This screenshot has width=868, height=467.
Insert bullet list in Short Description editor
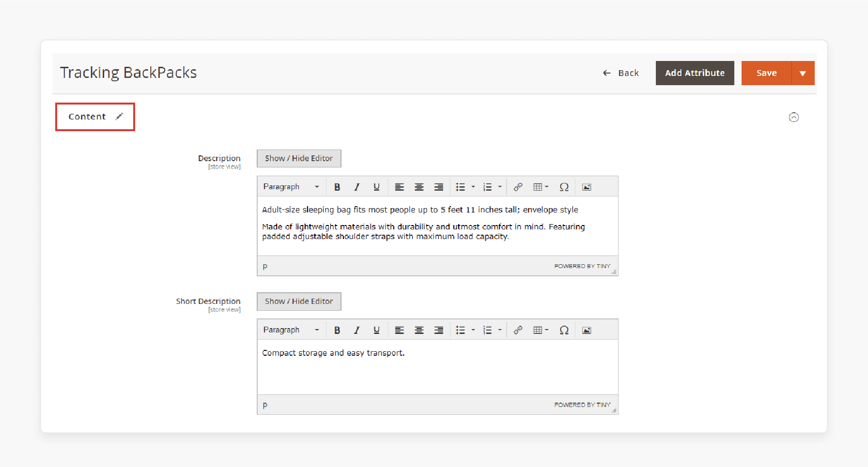pos(461,330)
